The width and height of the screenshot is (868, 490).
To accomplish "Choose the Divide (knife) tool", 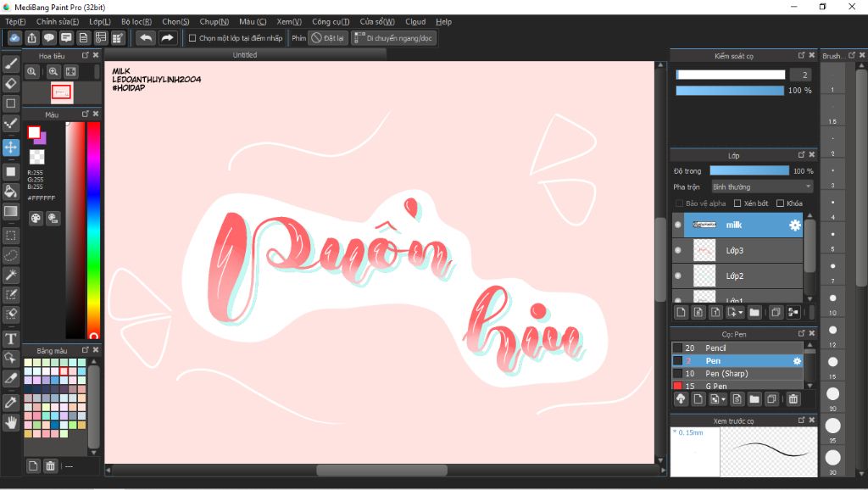I will (10, 378).
